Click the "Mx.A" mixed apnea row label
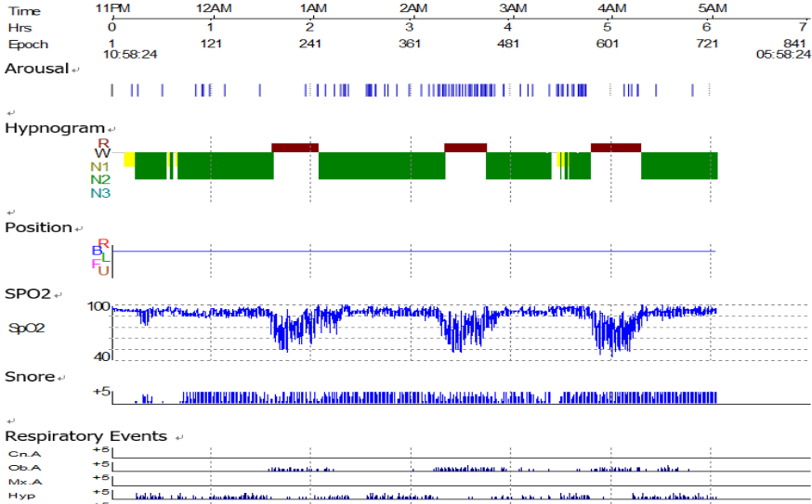The height and width of the screenshot is (504, 812). 25,483
